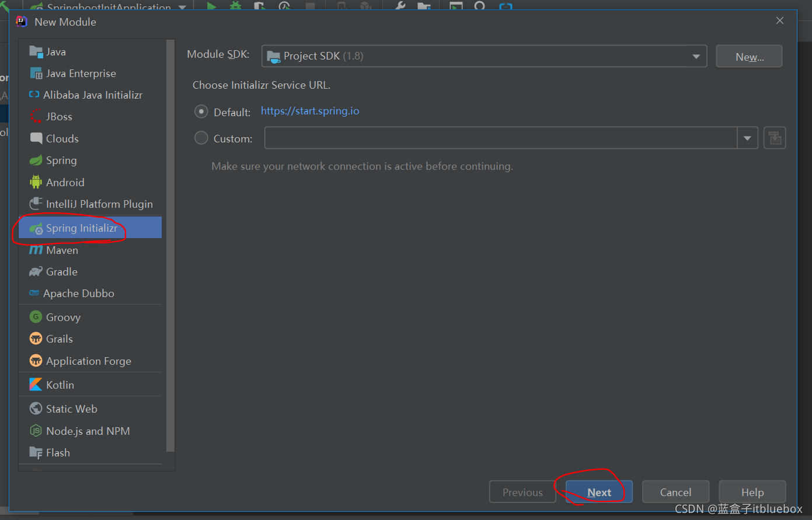The width and height of the screenshot is (812, 520).
Task: Choose the Java Enterprise module icon
Action: (36, 74)
